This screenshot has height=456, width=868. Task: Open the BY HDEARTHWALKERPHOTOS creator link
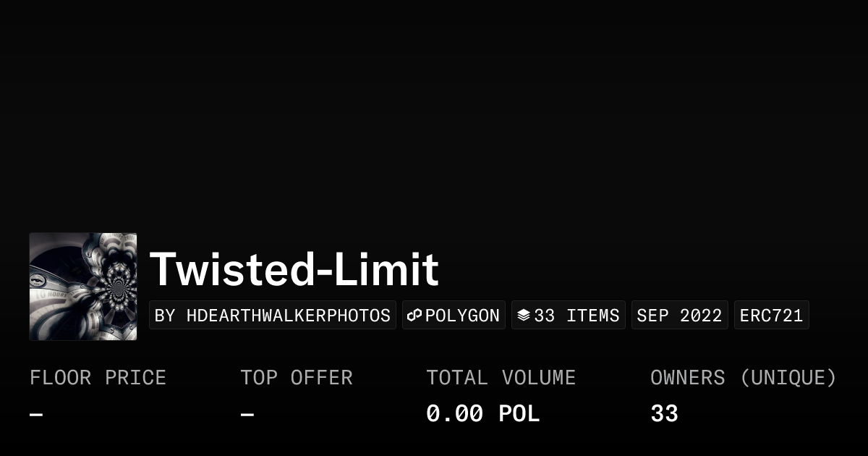click(x=273, y=316)
